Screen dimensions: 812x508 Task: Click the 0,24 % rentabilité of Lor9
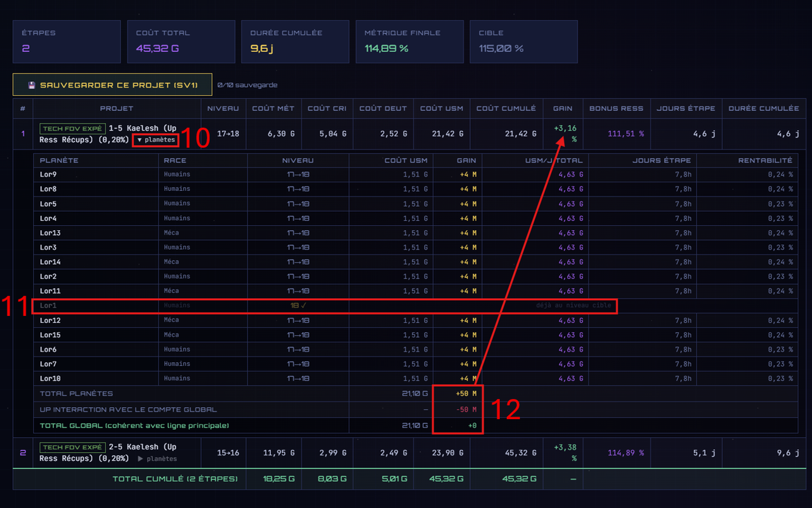[780, 174]
